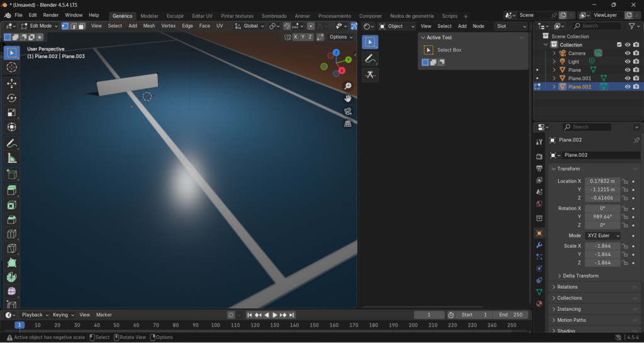The width and height of the screenshot is (644, 343).
Task: Open the Render menu
Action: [51, 15]
